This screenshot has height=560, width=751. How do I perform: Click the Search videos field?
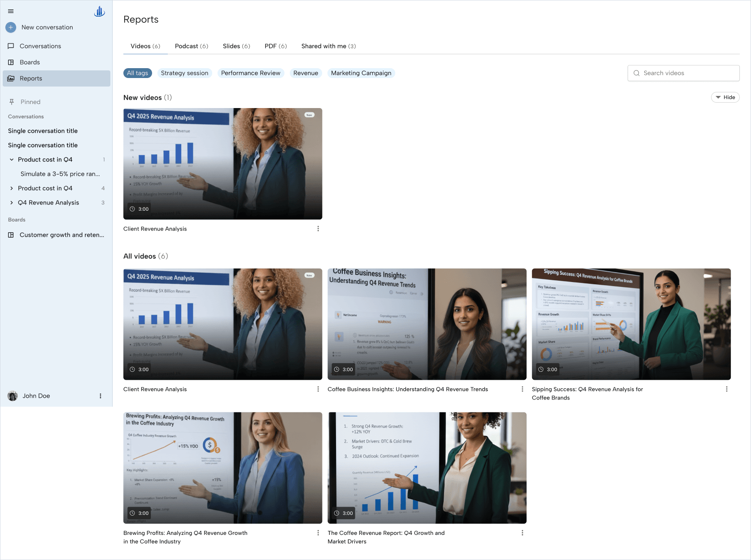tap(683, 73)
